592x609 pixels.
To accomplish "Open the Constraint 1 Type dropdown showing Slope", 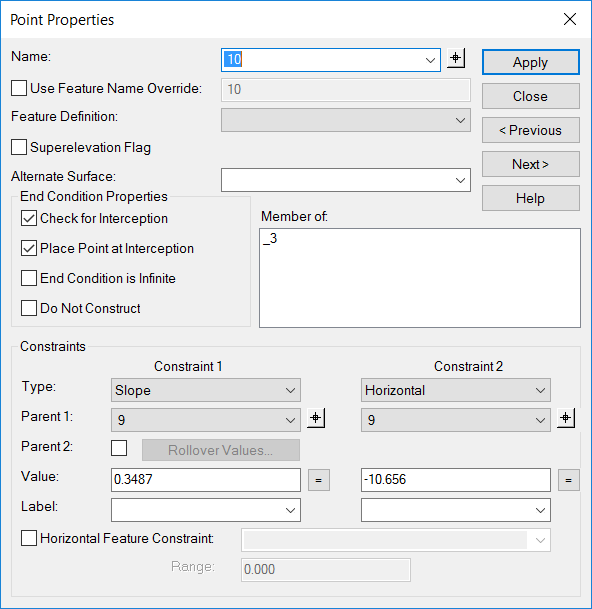I will coord(206,390).
